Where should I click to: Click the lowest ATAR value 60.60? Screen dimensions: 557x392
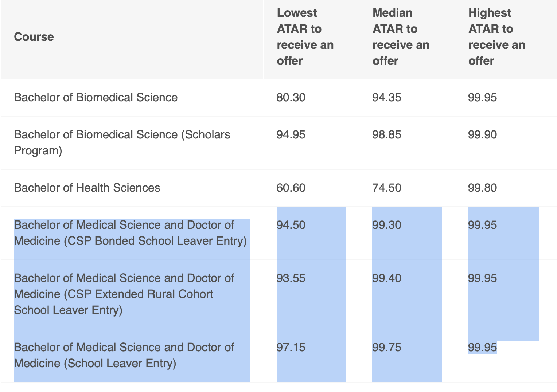[291, 188]
